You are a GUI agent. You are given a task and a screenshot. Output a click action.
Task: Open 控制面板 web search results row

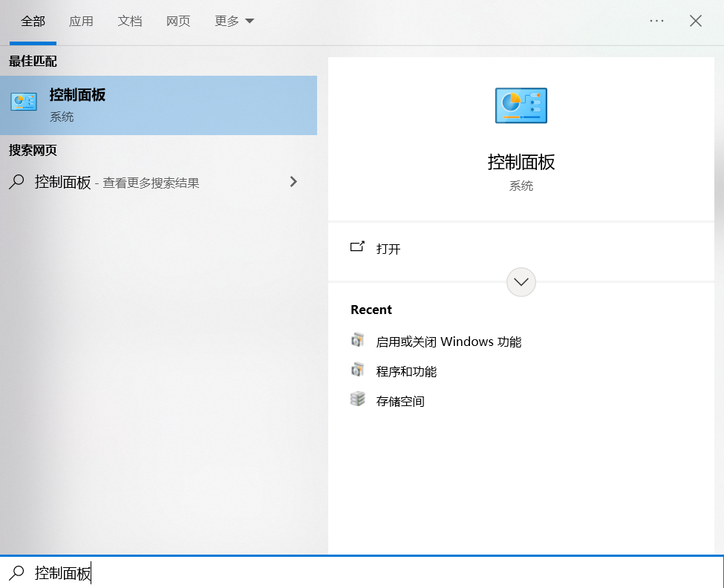158,182
